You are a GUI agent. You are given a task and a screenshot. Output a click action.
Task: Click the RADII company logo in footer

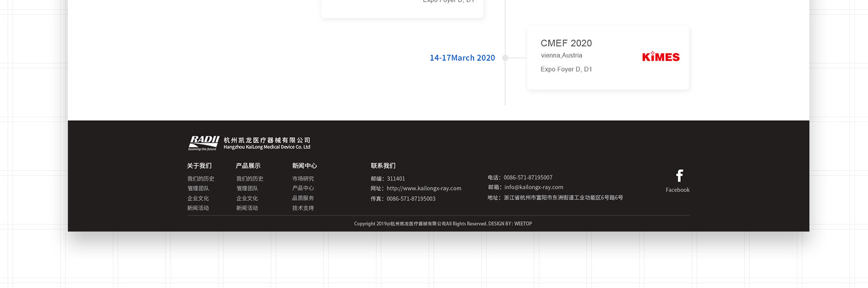[x=203, y=143]
